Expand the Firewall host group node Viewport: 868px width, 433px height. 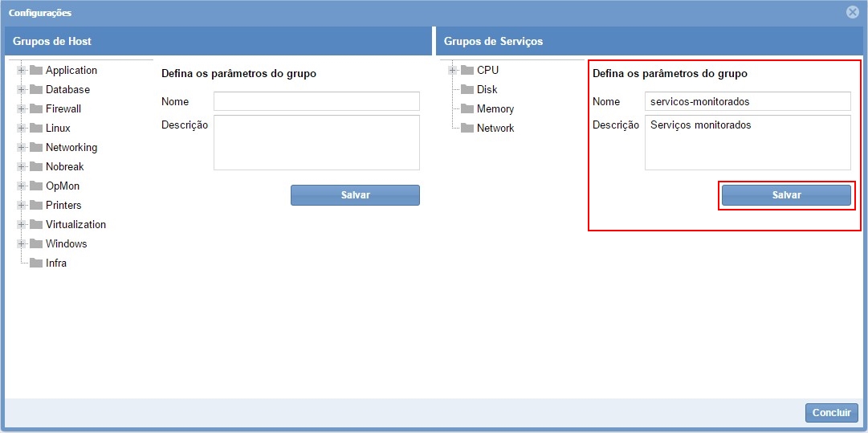[22, 108]
